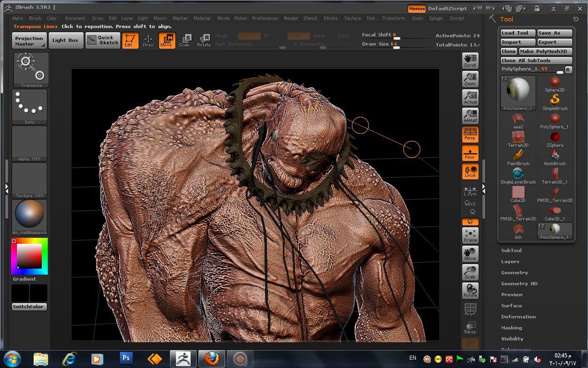The width and height of the screenshot is (588, 368).
Task: Toggle Move transpose mode
Action: point(167,40)
